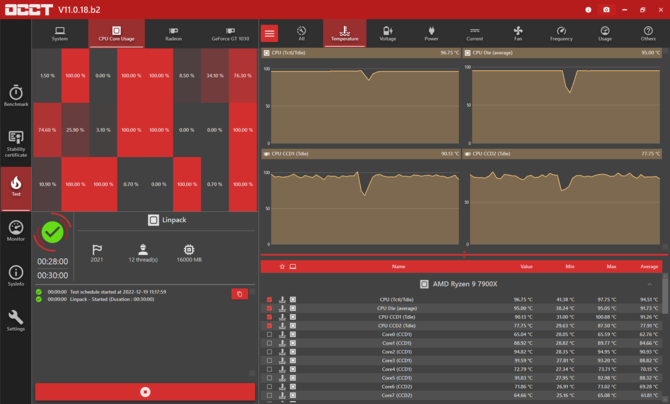The width and height of the screenshot is (670, 404).
Task: Click the green checkmark test status indicator
Action: pyautogui.click(x=53, y=232)
